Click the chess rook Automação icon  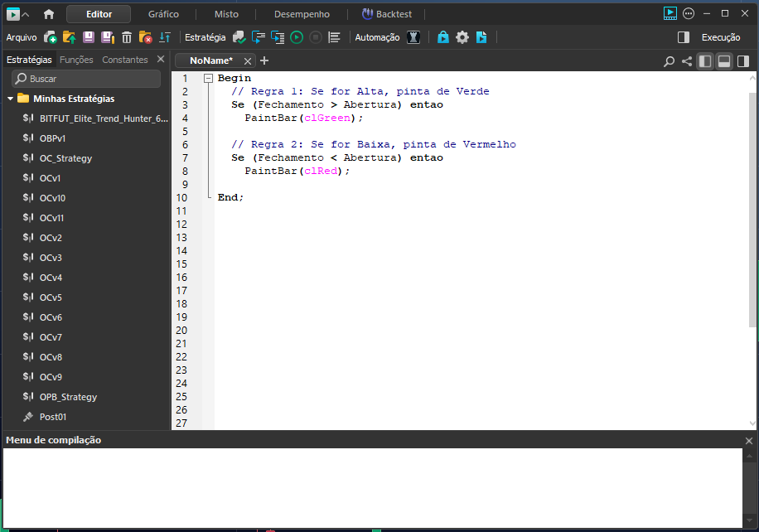[x=413, y=37]
